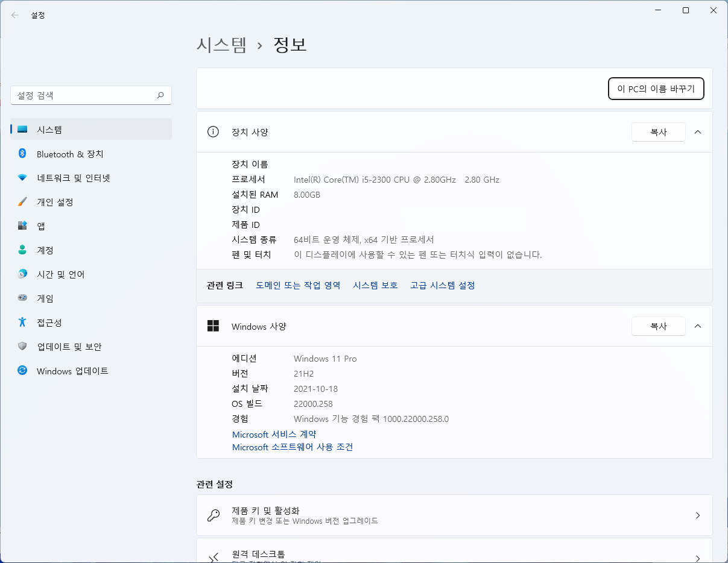Open 원격 데스크톱 chevron arrow
Screen dimensions: 728x563
698,558
